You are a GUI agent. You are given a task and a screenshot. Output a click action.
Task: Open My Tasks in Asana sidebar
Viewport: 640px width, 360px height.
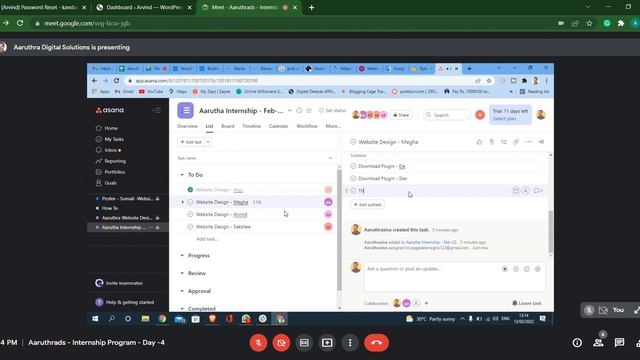114,139
